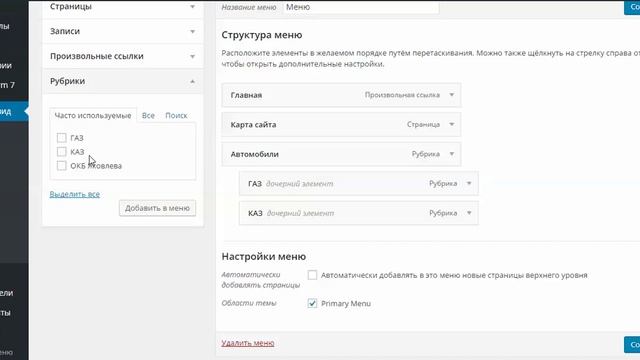Select the Автомобили menu item bar

click(x=341, y=154)
